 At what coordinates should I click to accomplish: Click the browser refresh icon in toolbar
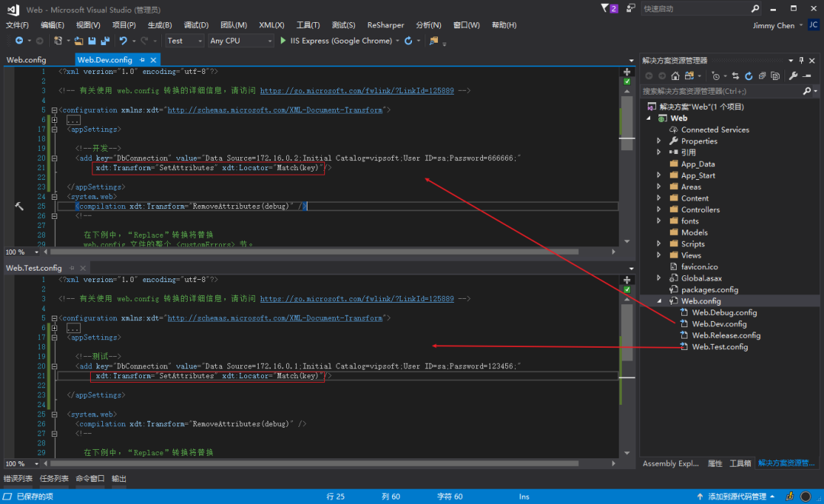click(x=408, y=40)
